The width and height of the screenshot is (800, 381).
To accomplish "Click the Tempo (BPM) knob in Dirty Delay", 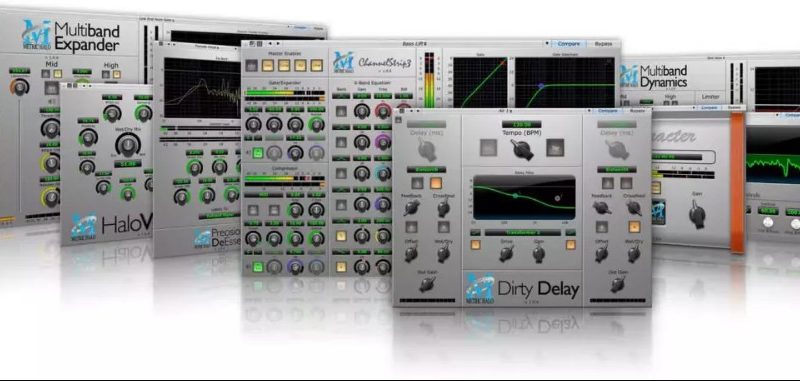I will (521, 148).
